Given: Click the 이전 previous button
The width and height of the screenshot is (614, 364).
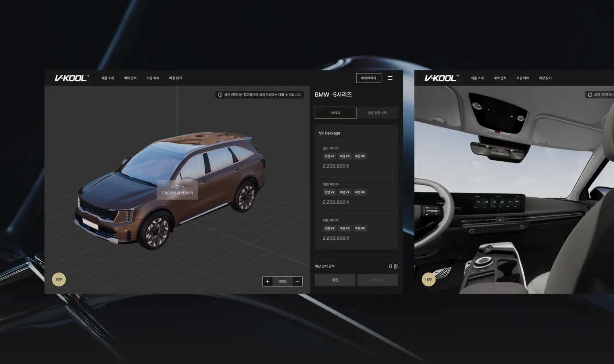Looking at the screenshot, I should click(335, 280).
